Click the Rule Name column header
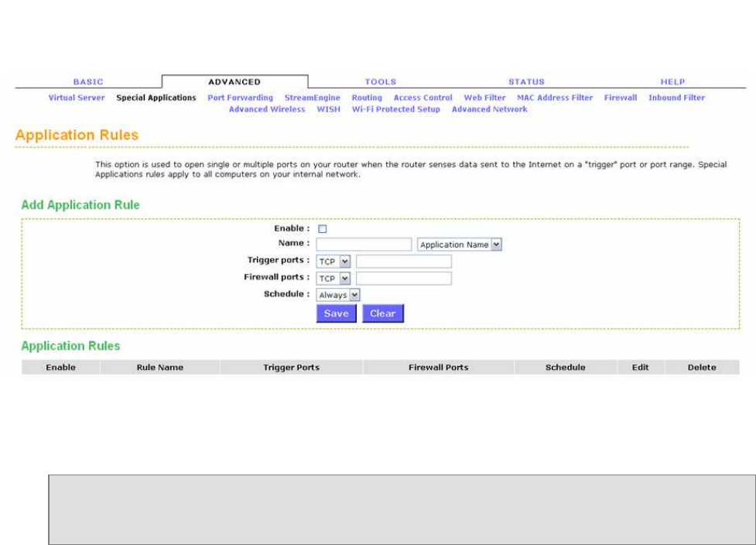The width and height of the screenshot is (756, 545). point(160,367)
